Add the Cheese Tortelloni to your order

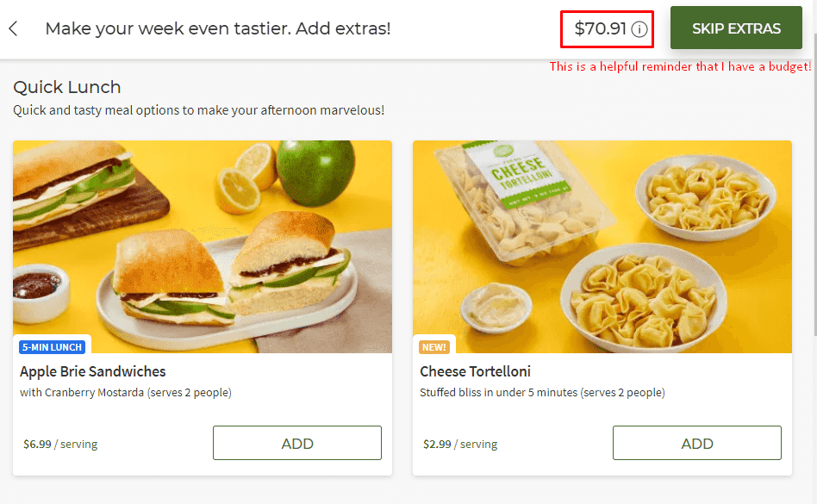coord(697,443)
